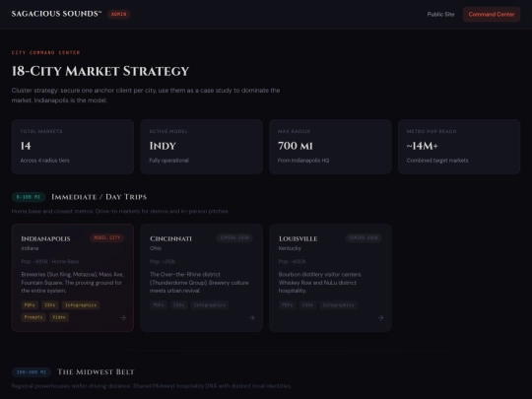The width and height of the screenshot is (532, 399).
Task: Open the Command Center button
Action: pos(492,14)
